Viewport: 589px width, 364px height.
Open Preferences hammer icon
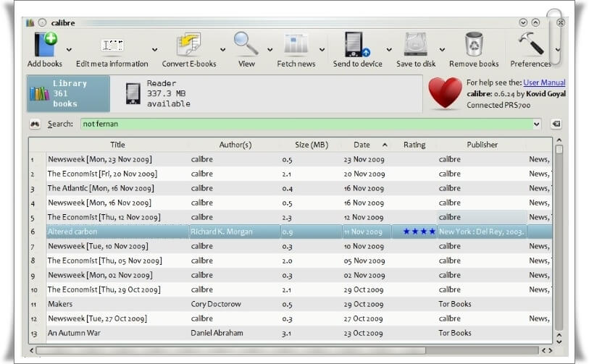(530, 43)
